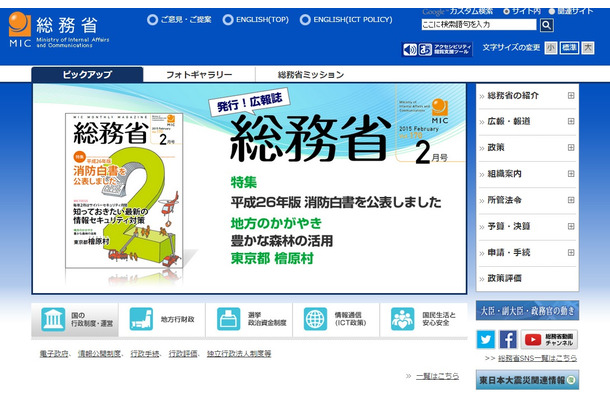Open the YouTube 総務省動画チャンネル icon

click(x=549, y=339)
